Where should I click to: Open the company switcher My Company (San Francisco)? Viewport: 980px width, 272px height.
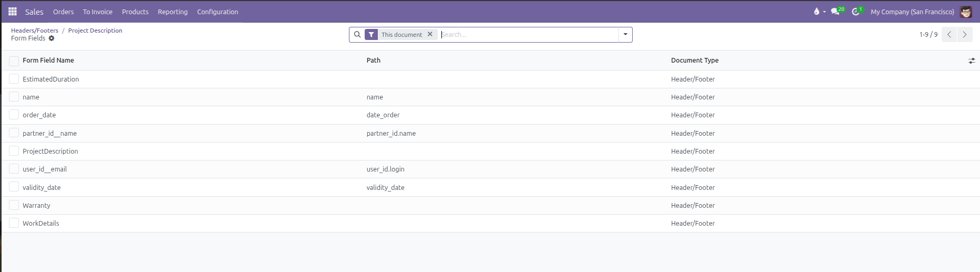click(912, 12)
